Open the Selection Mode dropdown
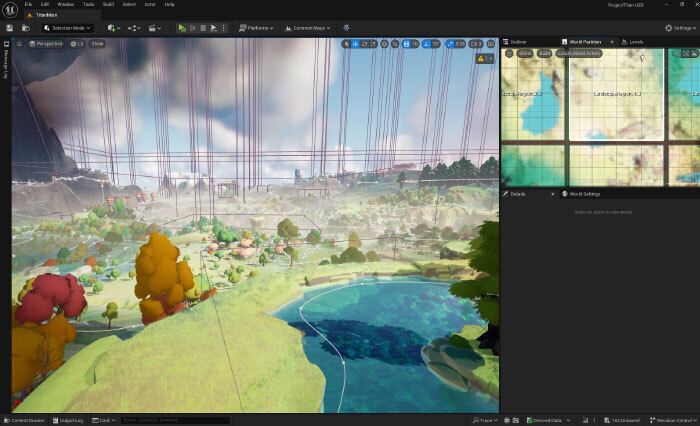The width and height of the screenshot is (700, 426). pyautogui.click(x=68, y=28)
